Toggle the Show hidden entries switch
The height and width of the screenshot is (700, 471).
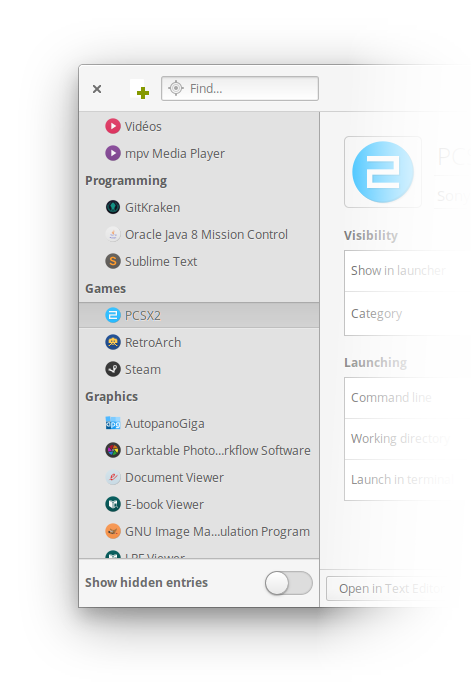pos(288,583)
